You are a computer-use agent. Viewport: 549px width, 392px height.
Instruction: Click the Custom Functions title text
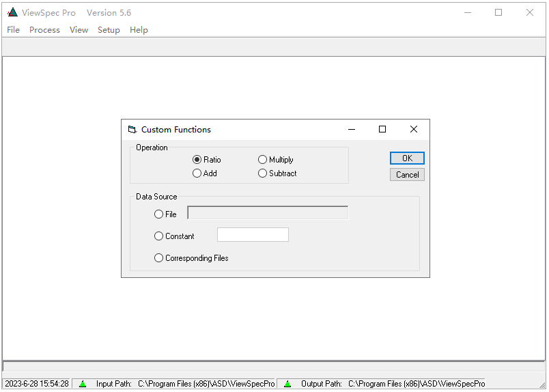coord(176,130)
